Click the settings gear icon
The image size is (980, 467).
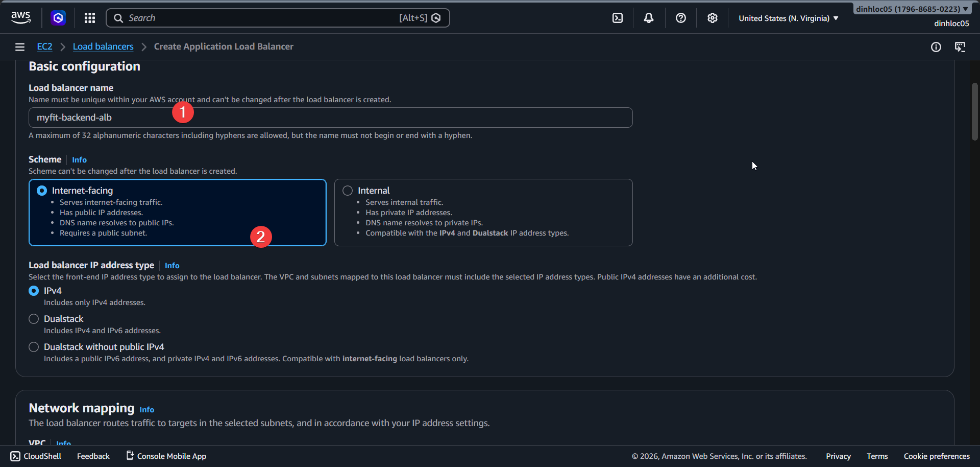712,18
